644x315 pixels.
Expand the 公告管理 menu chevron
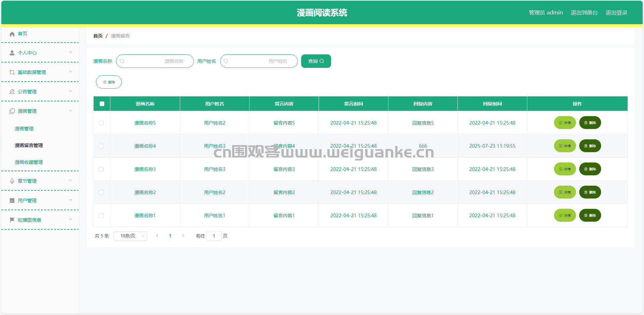[x=70, y=91]
